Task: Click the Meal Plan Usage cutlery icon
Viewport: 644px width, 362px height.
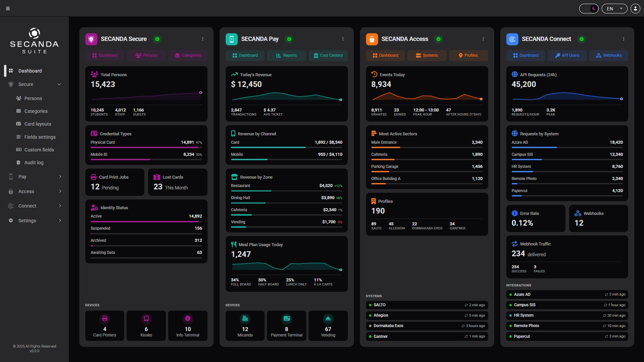Action: click(234, 244)
